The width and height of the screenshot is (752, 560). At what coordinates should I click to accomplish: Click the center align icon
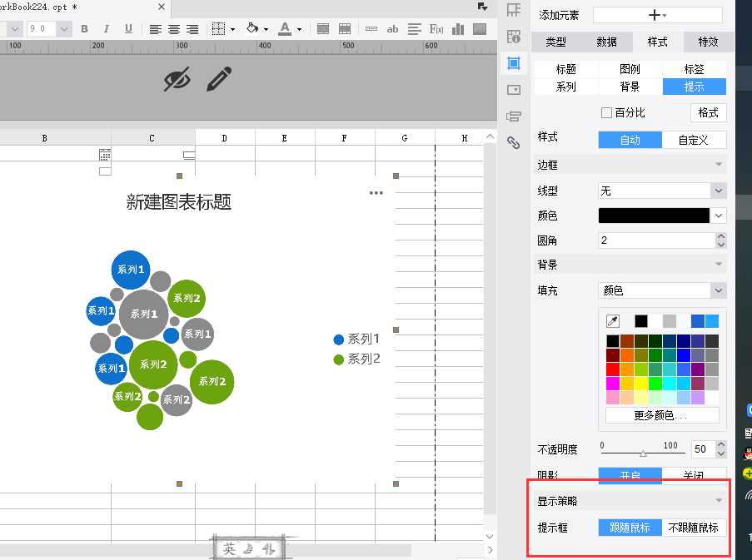click(174, 29)
